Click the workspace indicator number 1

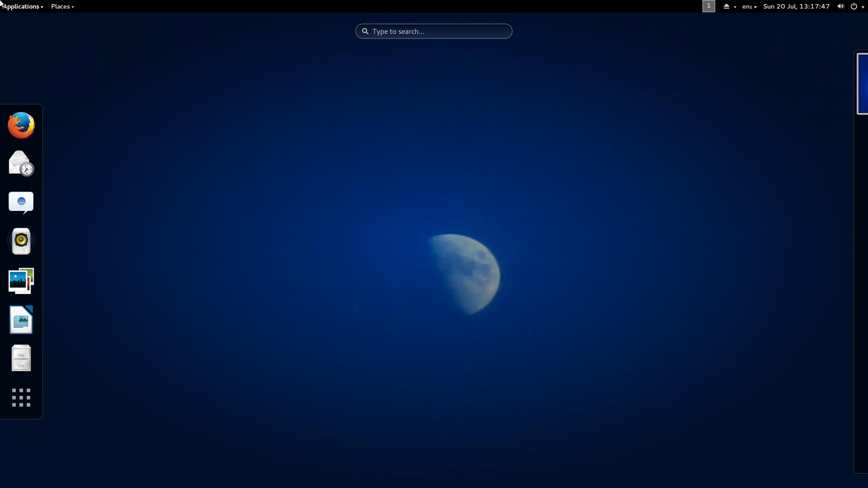[708, 6]
